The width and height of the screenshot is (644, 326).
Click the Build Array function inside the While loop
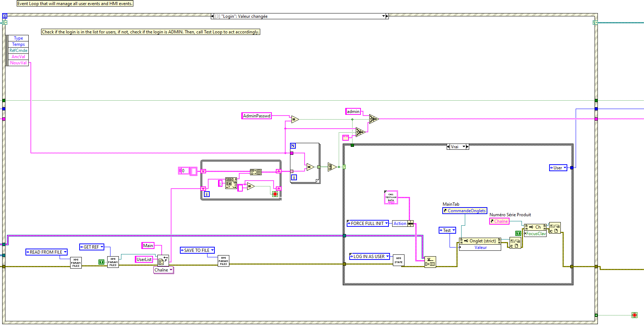pyautogui.click(x=256, y=172)
